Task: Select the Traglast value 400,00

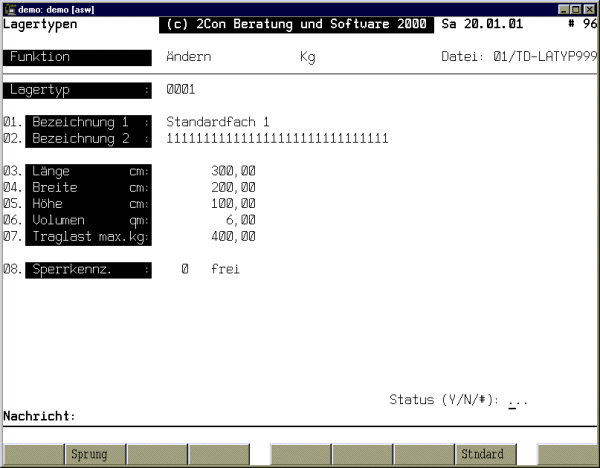Action: 234,236
